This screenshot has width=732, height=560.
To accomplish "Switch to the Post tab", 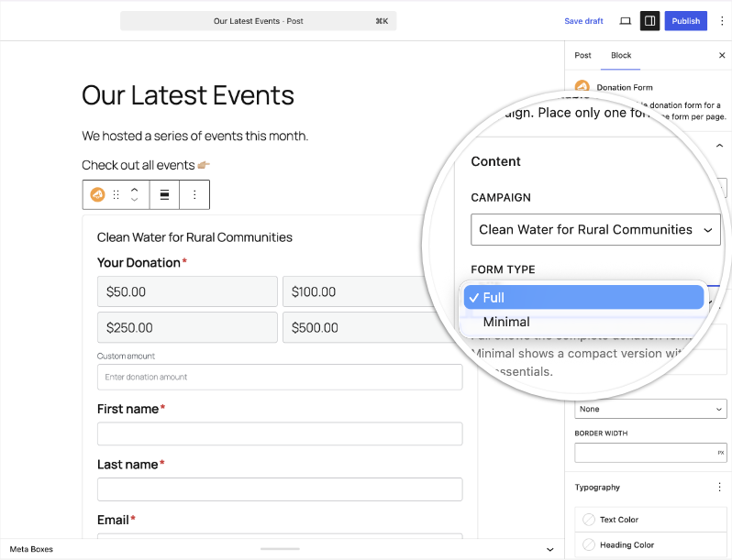I will [x=582, y=55].
